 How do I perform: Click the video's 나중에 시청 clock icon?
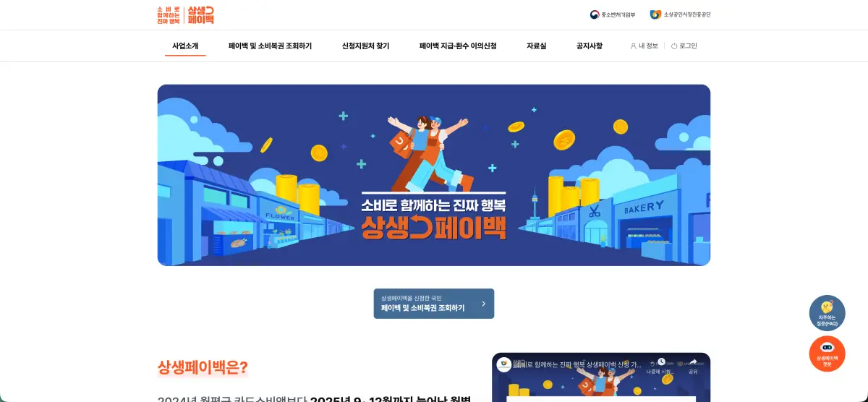click(x=661, y=362)
